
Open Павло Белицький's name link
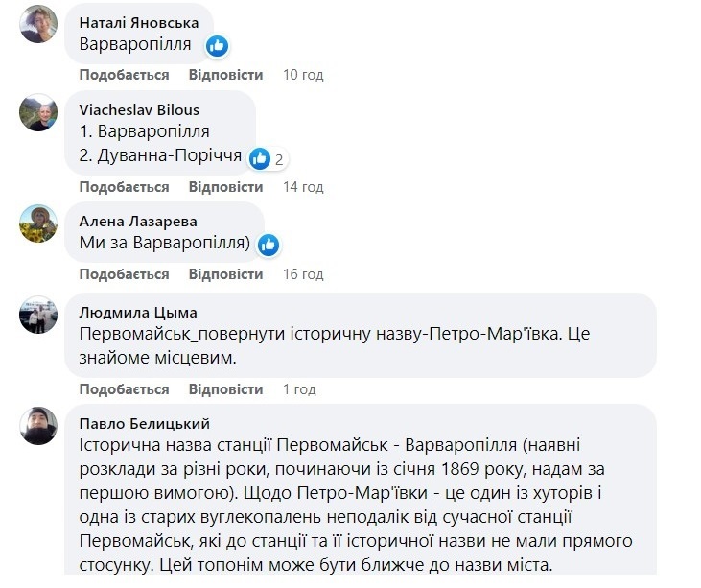point(145,423)
